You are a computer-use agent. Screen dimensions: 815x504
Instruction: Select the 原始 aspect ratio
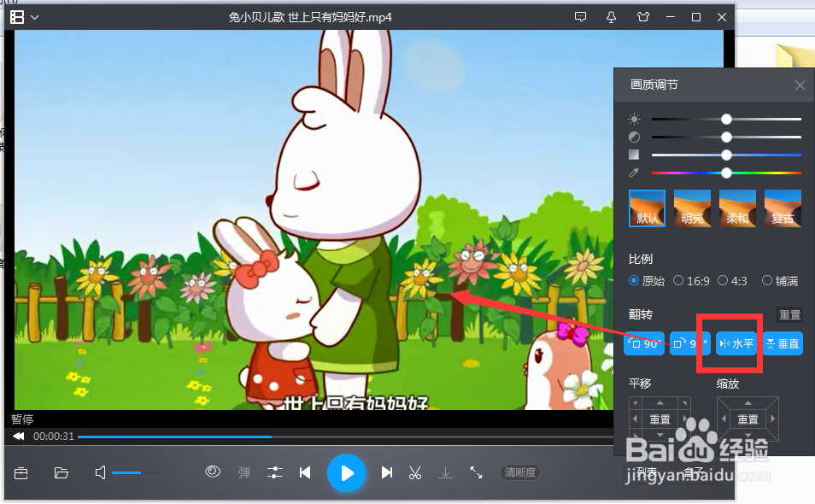click(647, 281)
